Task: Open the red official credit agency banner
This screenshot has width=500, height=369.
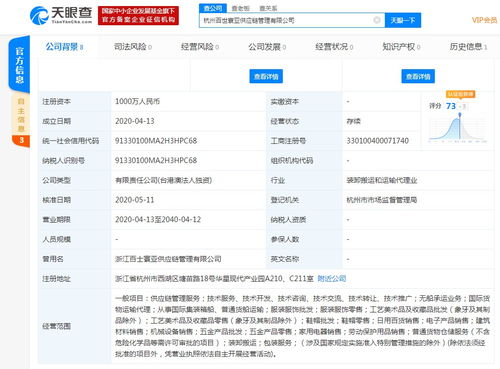Action: (x=138, y=15)
